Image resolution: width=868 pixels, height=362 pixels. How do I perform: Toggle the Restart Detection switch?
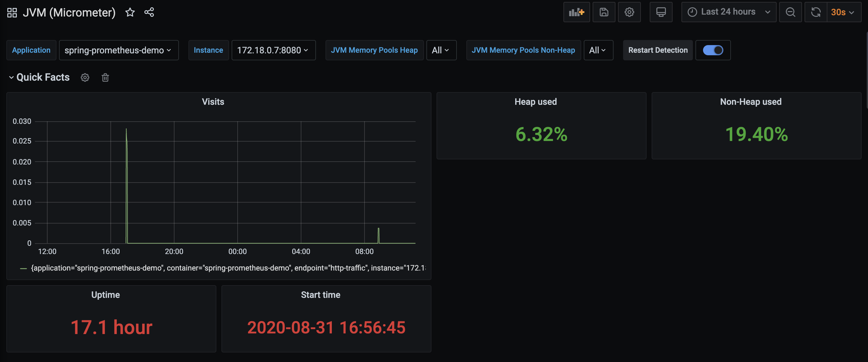pos(713,50)
